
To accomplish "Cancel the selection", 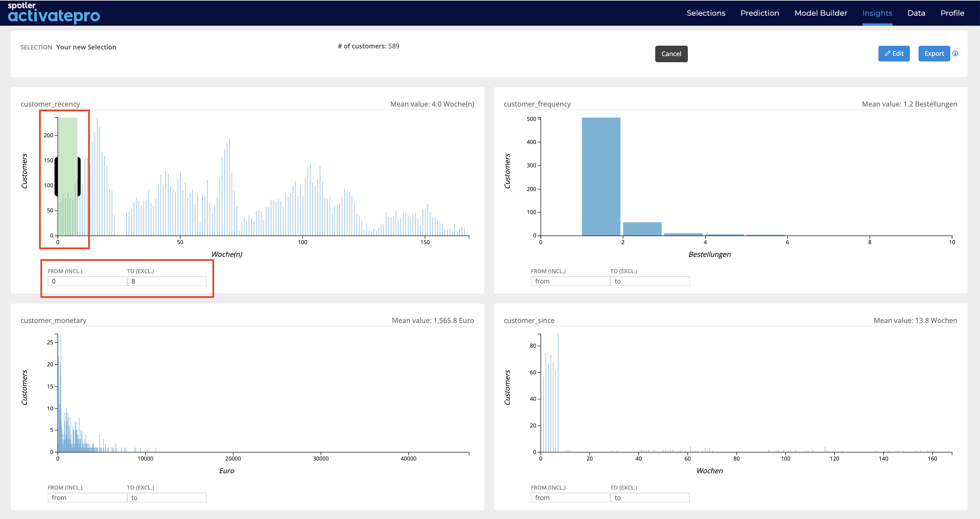I will (671, 54).
